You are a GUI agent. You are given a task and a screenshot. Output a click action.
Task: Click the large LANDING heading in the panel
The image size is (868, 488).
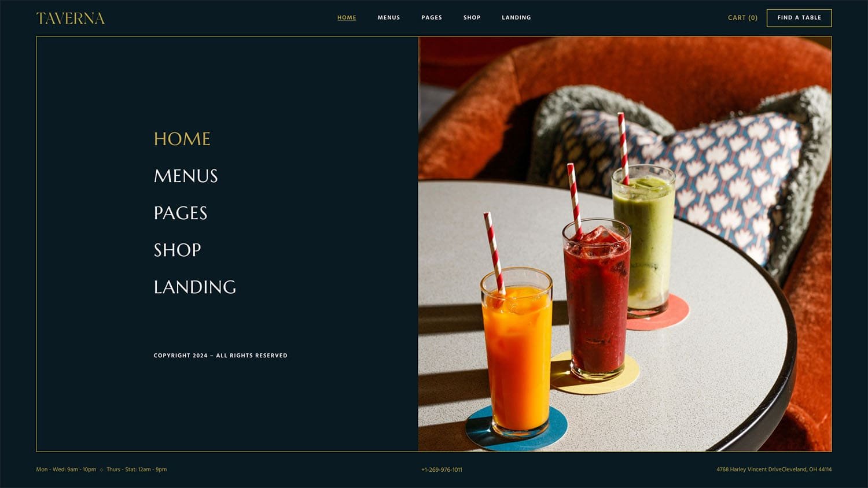click(195, 287)
